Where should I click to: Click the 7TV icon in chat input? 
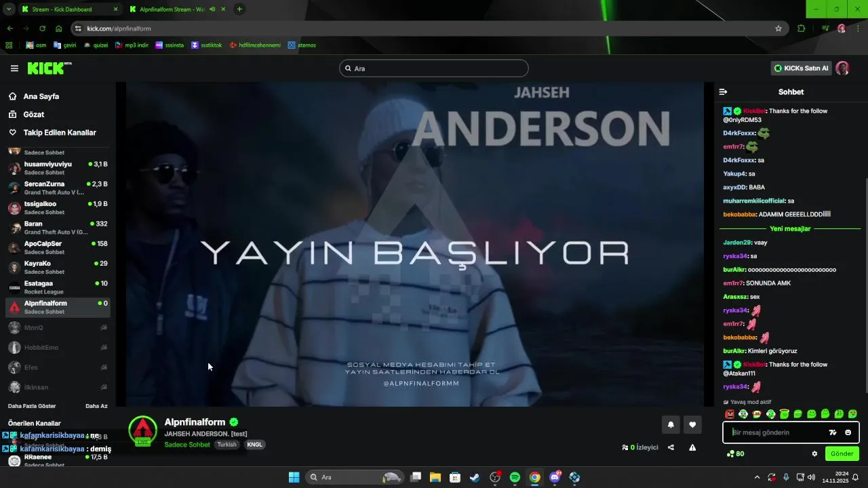pyautogui.click(x=833, y=432)
